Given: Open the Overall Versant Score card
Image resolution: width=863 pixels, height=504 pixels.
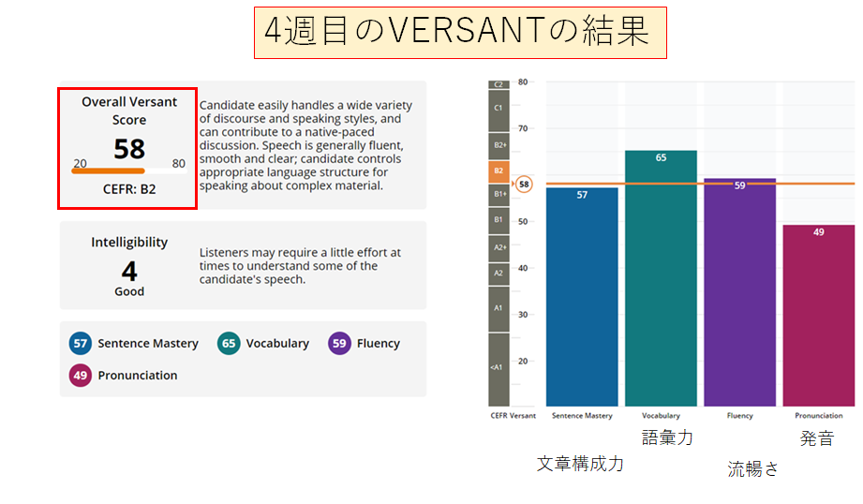Looking at the screenshot, I should [x=127, y=149].
